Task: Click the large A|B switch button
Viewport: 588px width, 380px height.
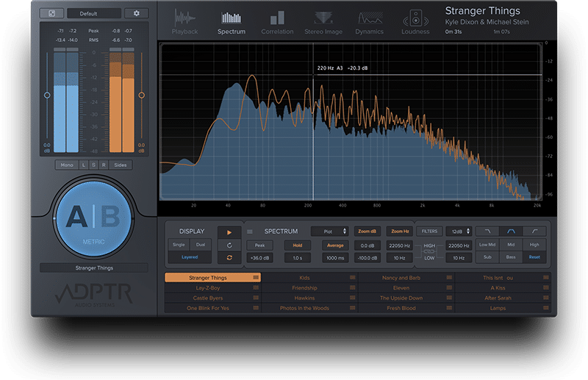Action: point(94,219)
